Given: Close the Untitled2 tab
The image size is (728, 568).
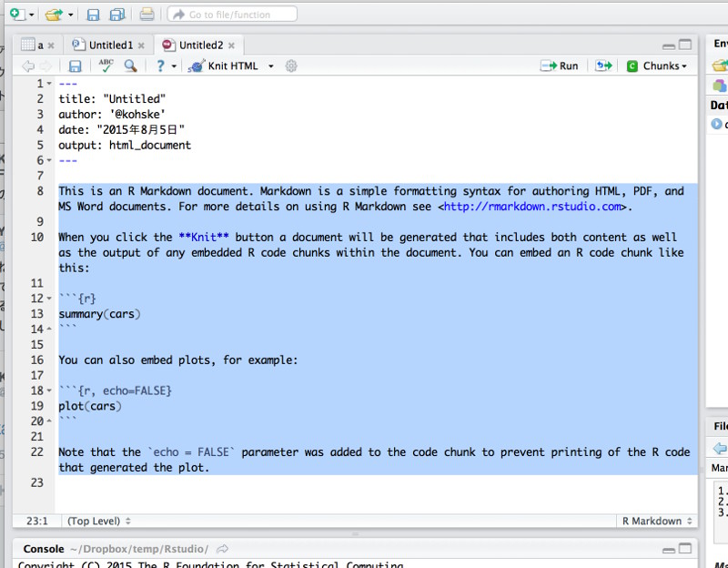Looking at the screenshot, I should (231, 46).
